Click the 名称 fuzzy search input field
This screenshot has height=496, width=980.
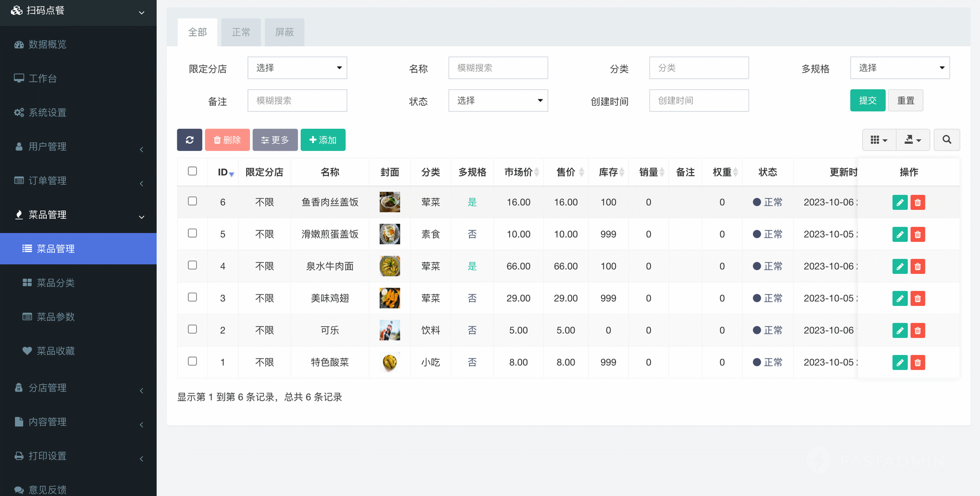498,68
